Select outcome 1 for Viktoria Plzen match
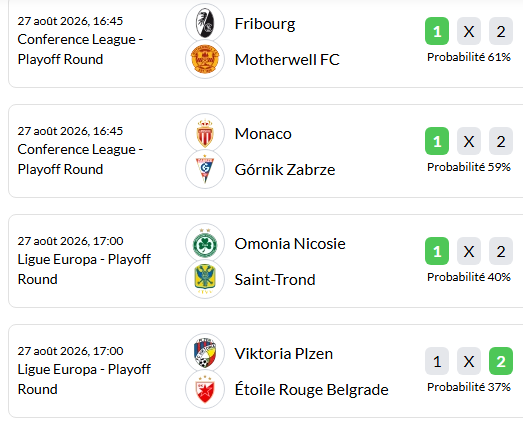Screen dimensions: 523x421 [437, 361]
